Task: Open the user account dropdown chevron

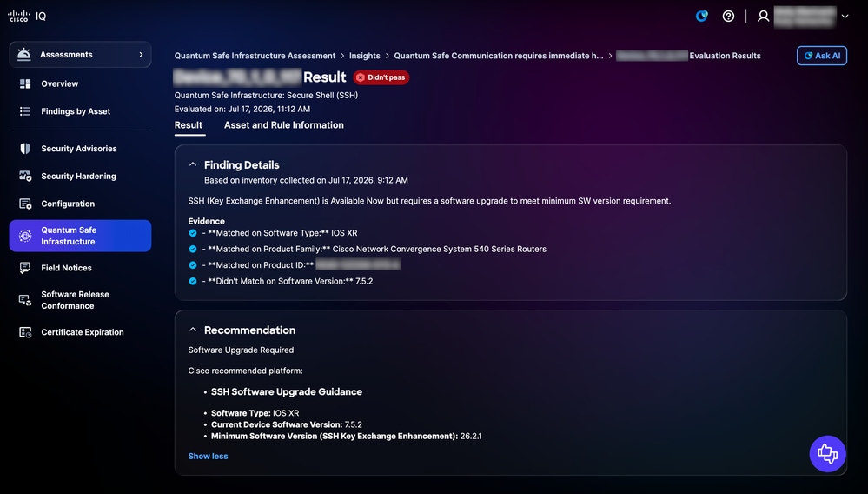Action: point(845,16)
